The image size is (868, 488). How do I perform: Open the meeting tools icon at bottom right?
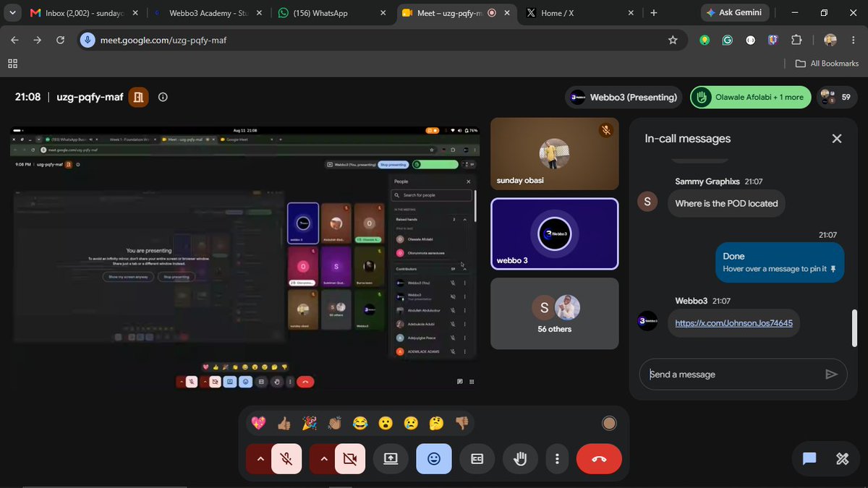[842, 458]
